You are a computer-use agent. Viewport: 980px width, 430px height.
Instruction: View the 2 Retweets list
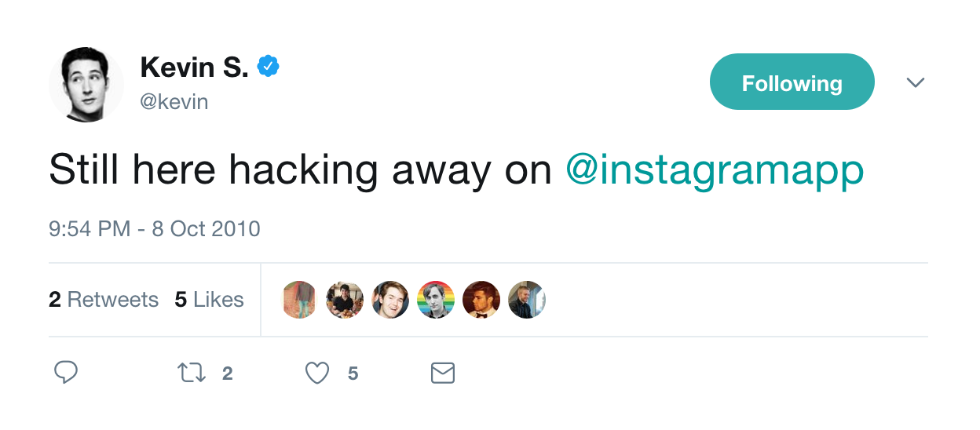point(104,300)
